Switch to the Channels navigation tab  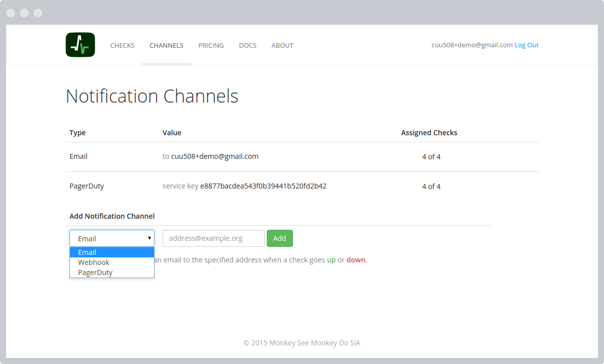(x=166, y=45)
